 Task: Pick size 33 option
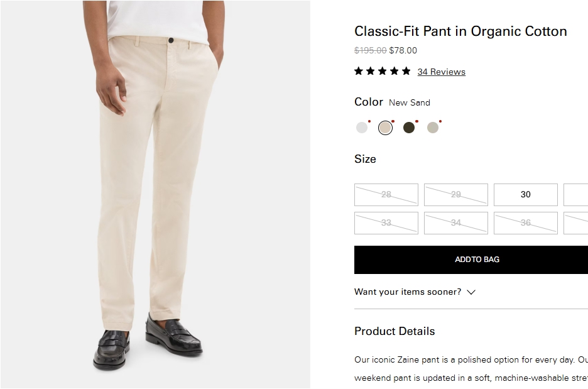click(386, 223)
